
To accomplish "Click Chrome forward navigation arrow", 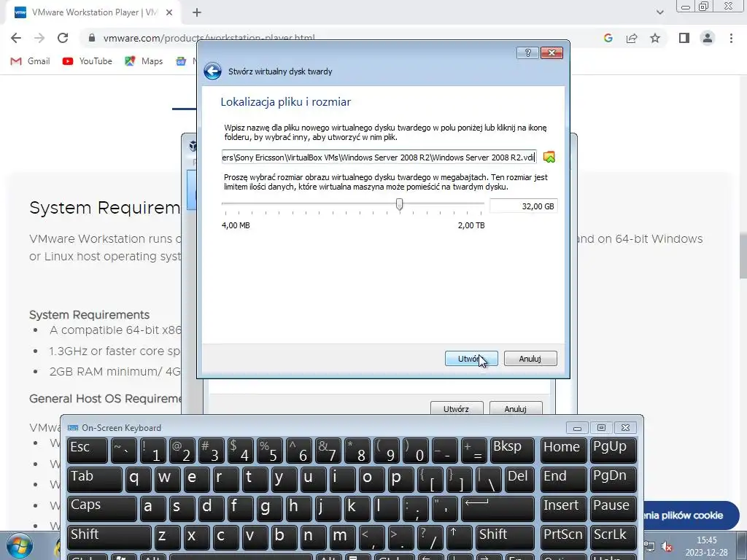I will (39, 38).
